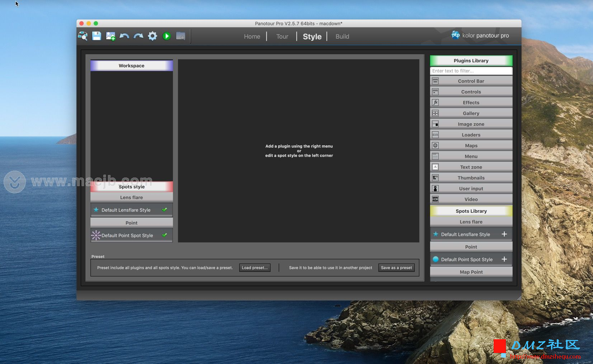Expand the Video plugin category

click(471, 199)
